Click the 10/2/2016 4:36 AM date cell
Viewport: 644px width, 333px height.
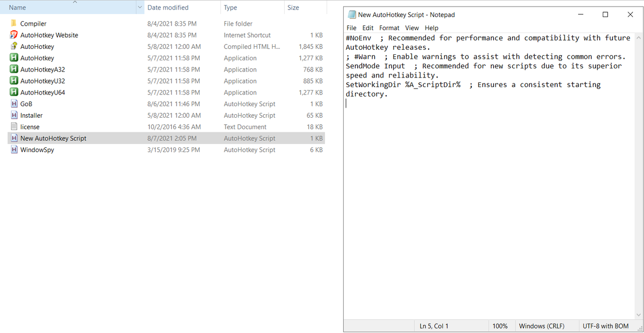click(174, 127)
